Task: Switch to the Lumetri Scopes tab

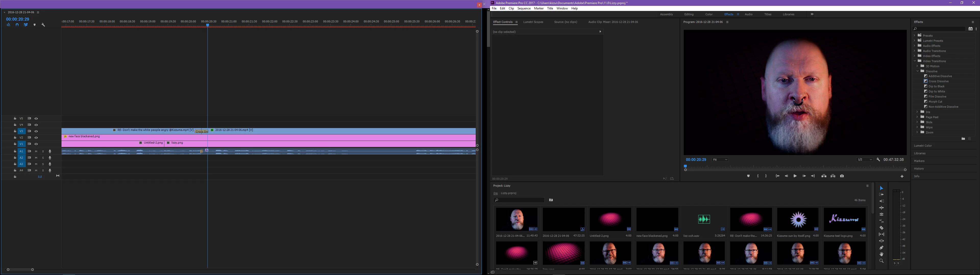Action: pyautogui.click(x=533, y=22)
